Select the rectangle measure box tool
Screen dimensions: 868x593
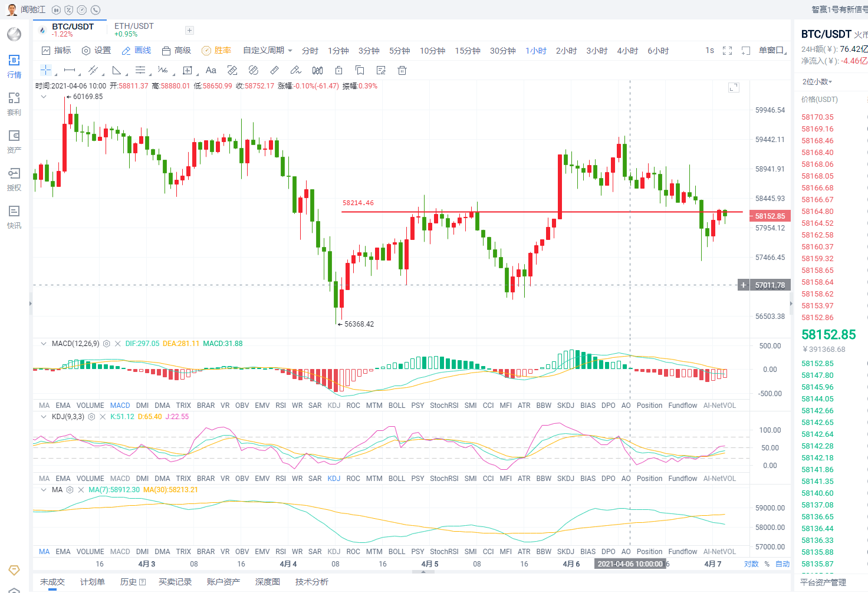point(188,70)
